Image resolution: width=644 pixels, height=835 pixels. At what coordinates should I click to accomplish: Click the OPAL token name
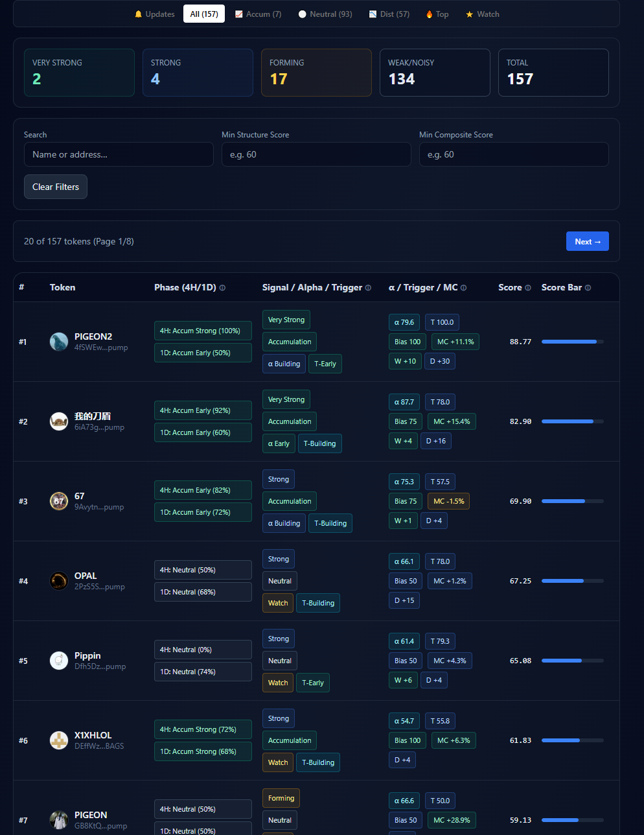tap(86, 576)
